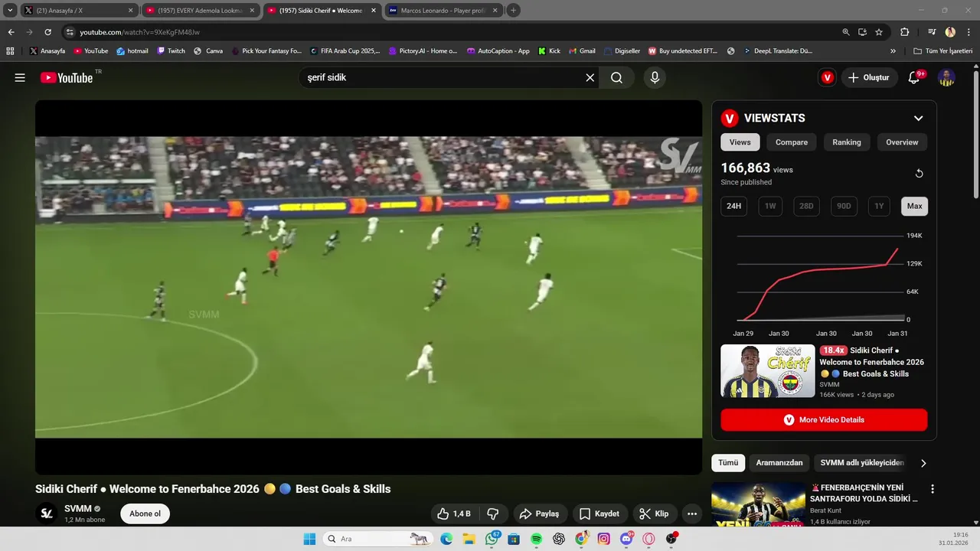Screen dimensions: 980x551
Task: Open the three-dot more actions button
Action: pyautogui.click(x=692, y=514)
